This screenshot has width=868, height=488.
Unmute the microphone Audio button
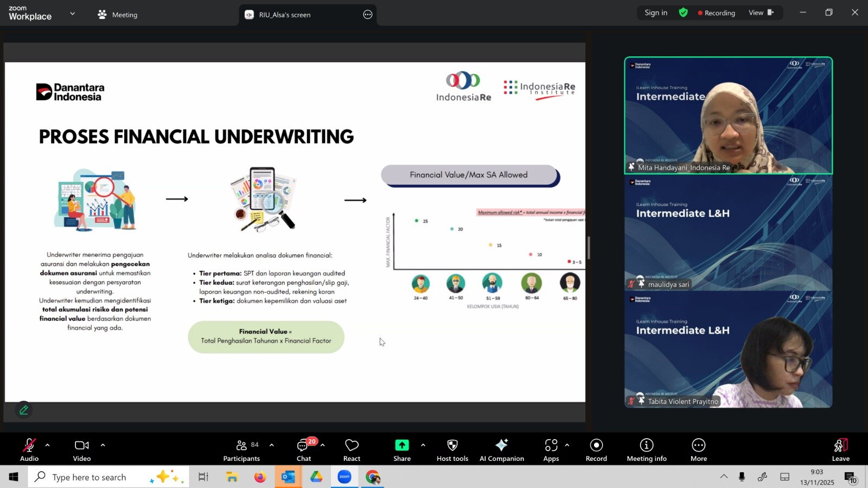coord(29,450)
